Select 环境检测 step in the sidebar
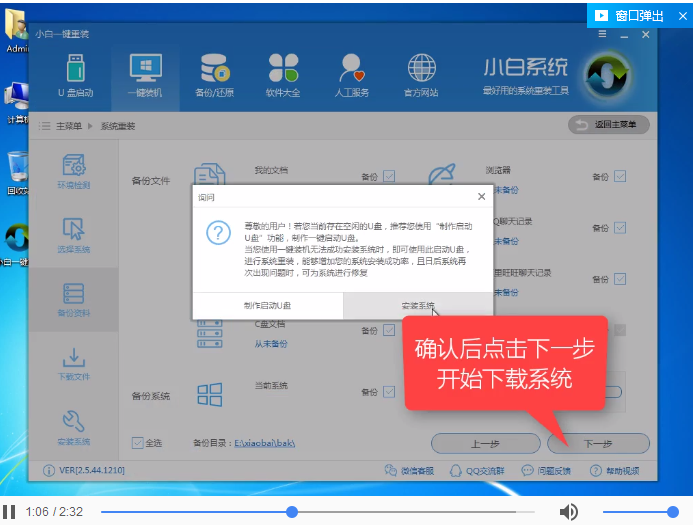The height and width of the screenshot is (525, 693). [x=74, y=171]
